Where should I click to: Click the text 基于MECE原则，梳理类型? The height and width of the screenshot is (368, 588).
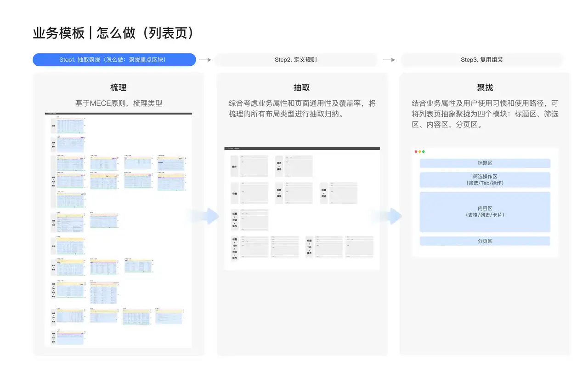pos(119,103)
